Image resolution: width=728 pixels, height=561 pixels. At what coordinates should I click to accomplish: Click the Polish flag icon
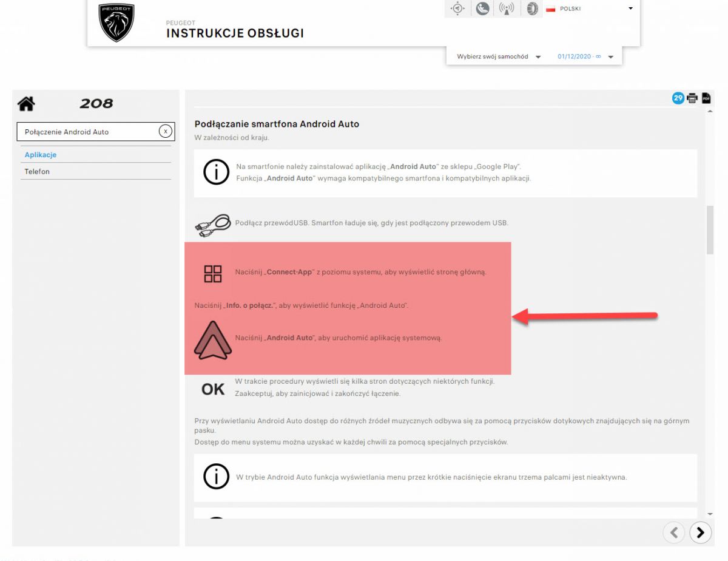click(551, 9)
